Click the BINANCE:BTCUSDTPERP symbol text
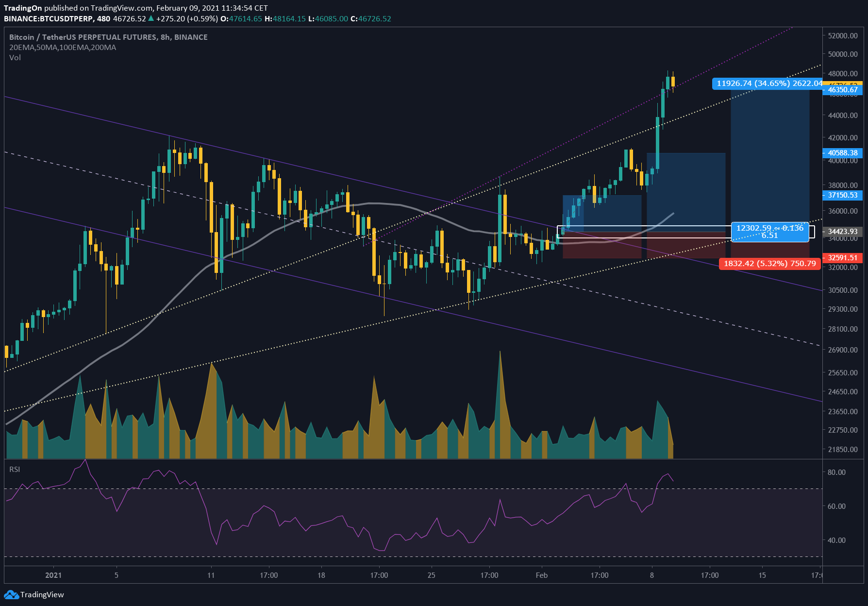This screenshot has width=868, height=606. 49,18
